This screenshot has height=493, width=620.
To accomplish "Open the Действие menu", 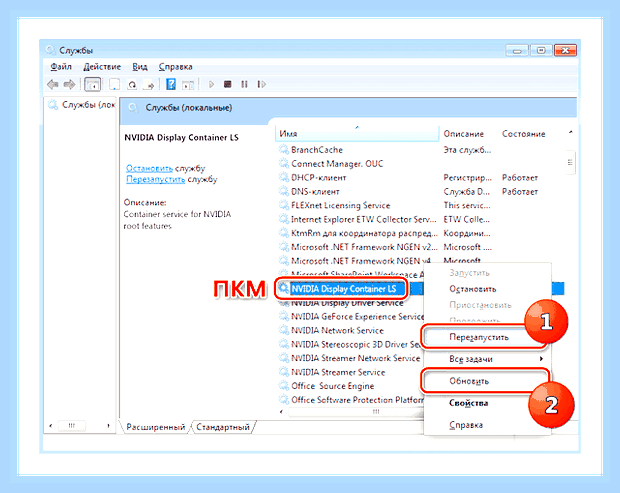I will (102, 67).
